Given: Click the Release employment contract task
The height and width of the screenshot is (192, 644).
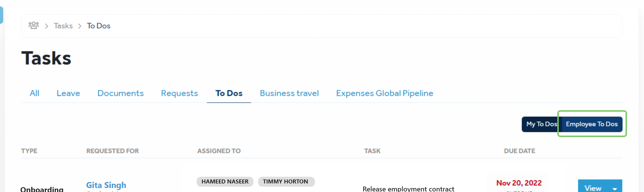Looking at the screenshot, I should pos(408,189).
